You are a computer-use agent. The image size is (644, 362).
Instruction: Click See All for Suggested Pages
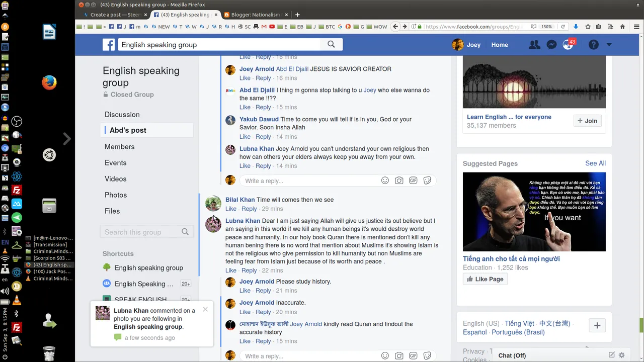(x=595, y=163)
